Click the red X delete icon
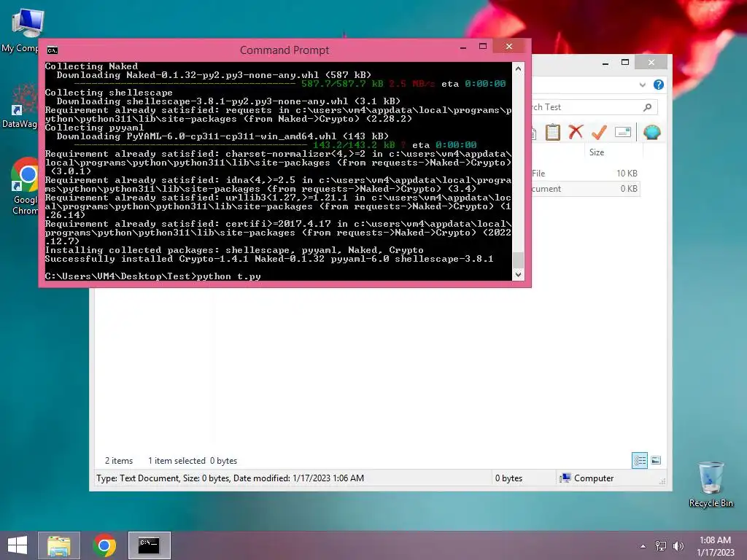Screen dimensions: 747x560 pos(576,132)
